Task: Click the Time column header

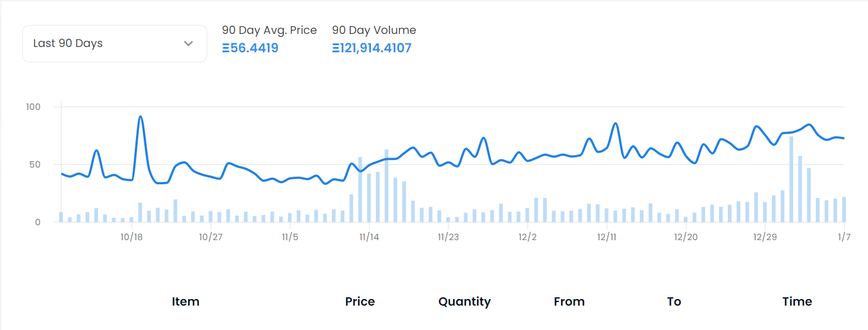Action: [797, 301]
